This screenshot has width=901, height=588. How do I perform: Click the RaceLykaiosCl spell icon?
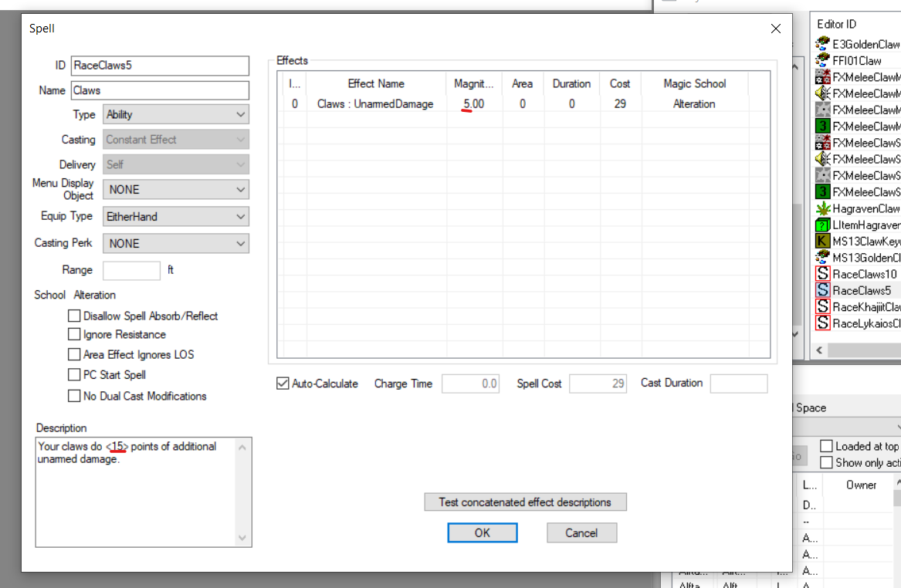coord(823,323)
